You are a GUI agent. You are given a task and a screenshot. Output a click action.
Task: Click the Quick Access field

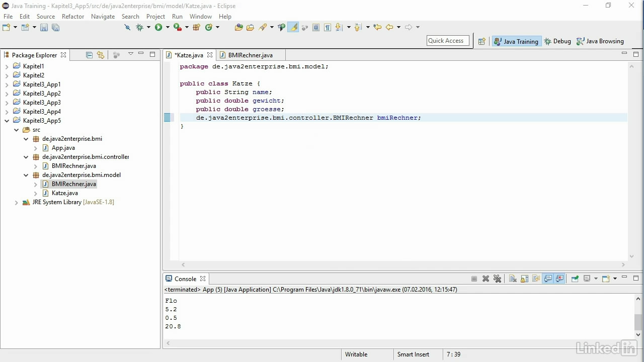pos(448,41)
